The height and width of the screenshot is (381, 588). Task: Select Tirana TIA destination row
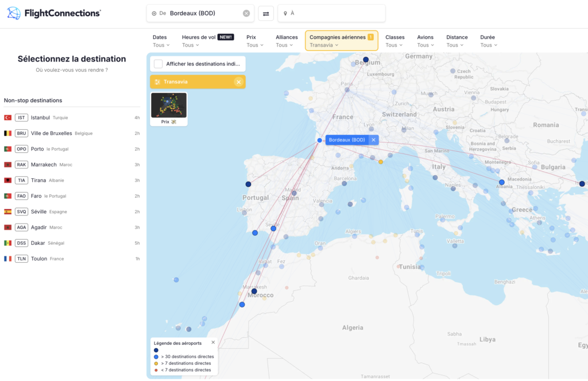72,180
